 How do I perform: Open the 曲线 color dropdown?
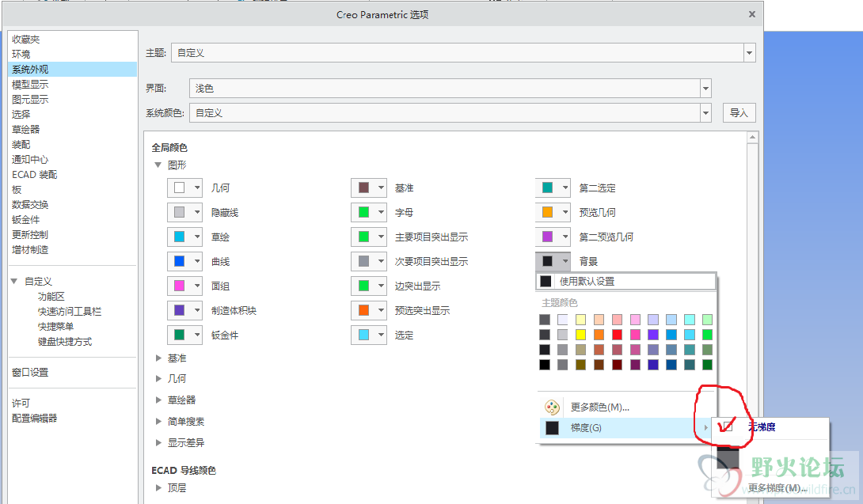[x=197, y=261]
